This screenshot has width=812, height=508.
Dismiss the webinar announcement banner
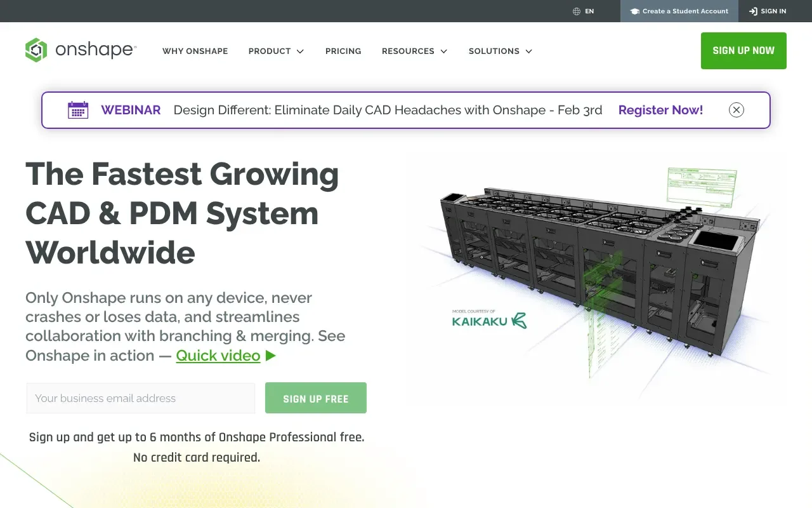(x=736, y=110)
